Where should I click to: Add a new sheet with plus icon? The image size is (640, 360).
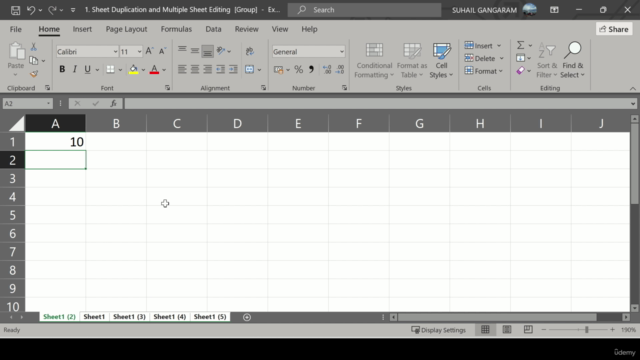coord(247,317)
